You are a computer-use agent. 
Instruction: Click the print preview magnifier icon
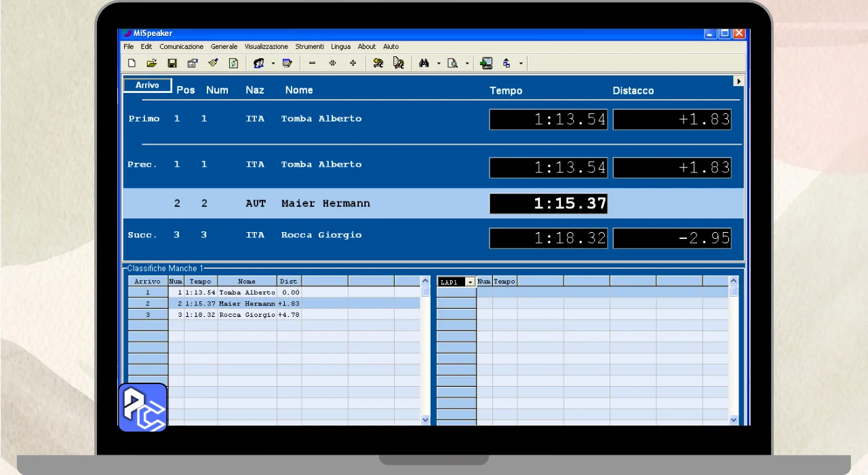coord(452,63)
